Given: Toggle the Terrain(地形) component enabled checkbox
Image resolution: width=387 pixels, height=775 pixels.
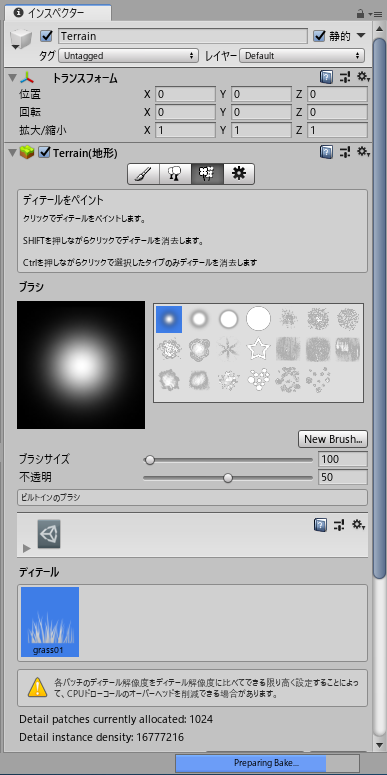Looking at the screenshot, I should point(44,153).
